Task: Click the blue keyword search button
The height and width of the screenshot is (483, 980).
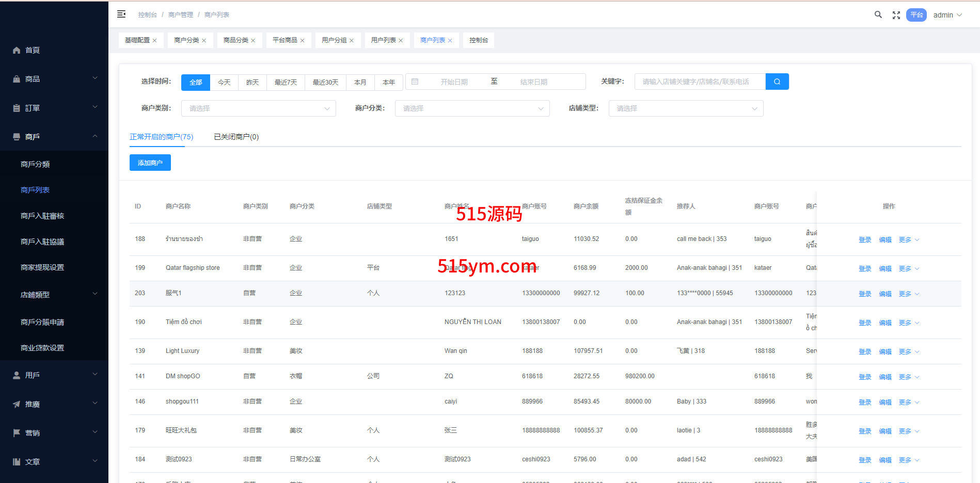Action: (777, 82)
